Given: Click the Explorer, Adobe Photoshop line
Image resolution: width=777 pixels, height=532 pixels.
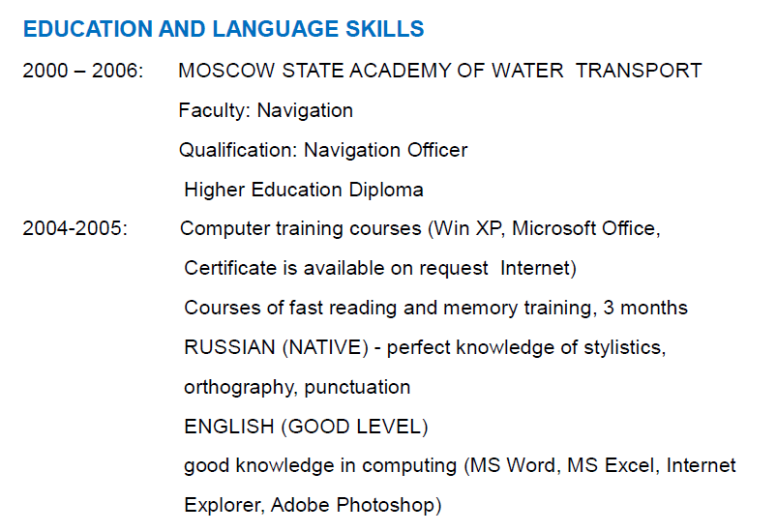Looking at the screenshot, I should tap(312, 505).
